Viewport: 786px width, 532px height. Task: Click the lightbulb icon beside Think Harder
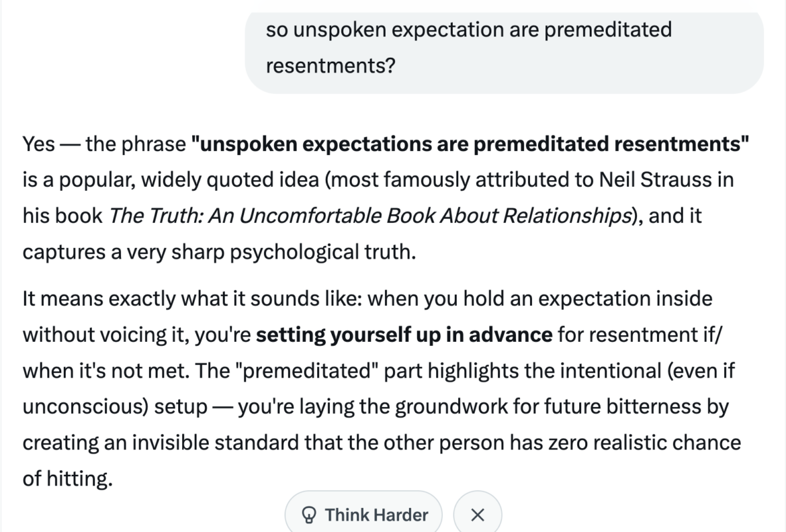click(310, 515)
